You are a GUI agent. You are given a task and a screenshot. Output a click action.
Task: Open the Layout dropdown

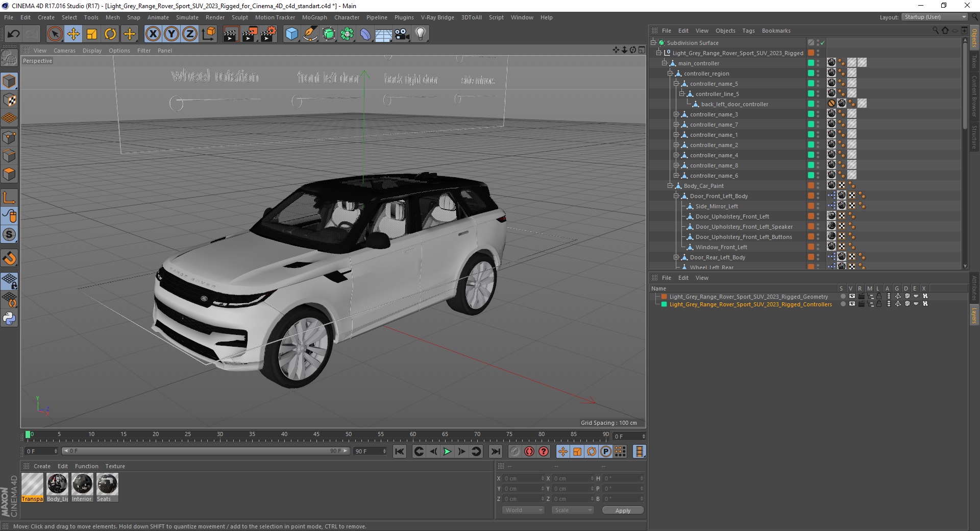coord(935,17)
